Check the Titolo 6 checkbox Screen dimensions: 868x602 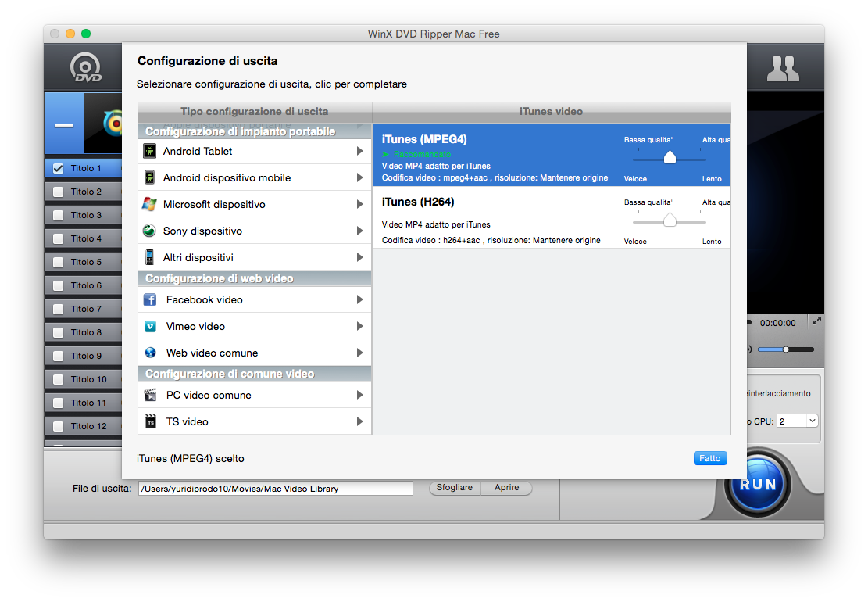coord(58,286)
